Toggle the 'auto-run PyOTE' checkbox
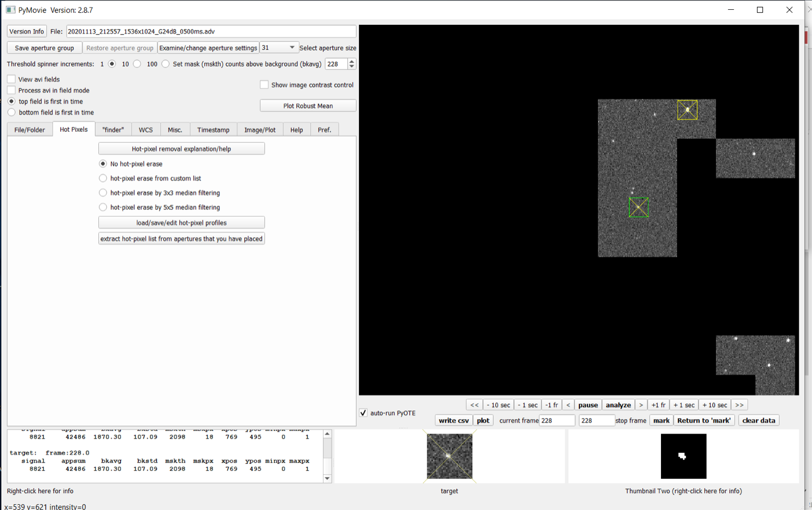The width and height of the screenshot is (812, 510). point(363,413)
